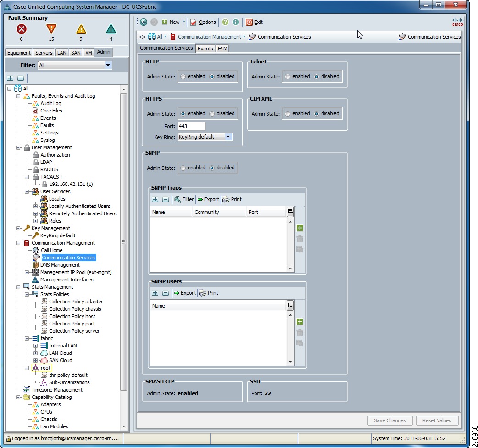Select HTTPS enabled radio button
478x448 pixels.
[183, 114]
